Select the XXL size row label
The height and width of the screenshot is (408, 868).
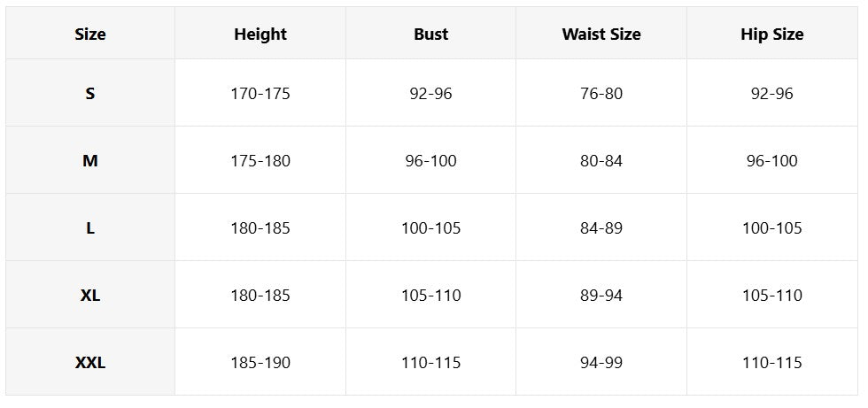[90, 363]
